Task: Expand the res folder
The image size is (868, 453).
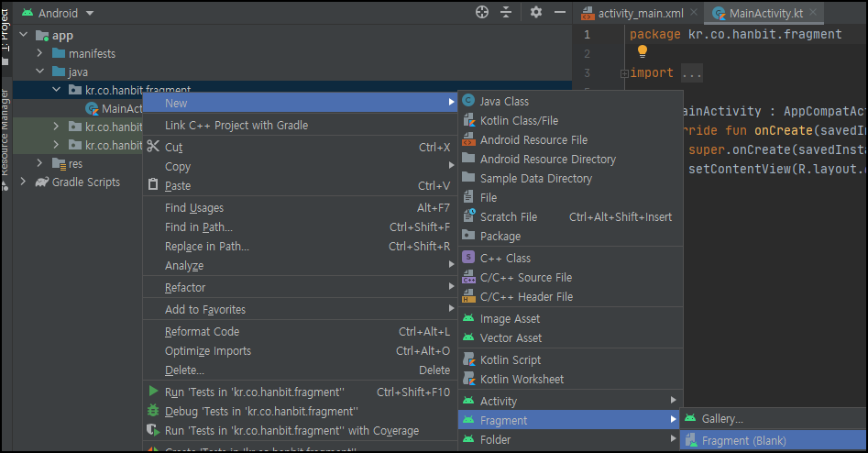Action: [39, 163]
